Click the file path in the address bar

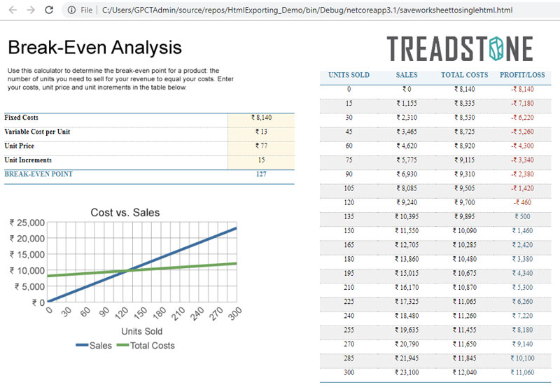(x=307, y=10)
